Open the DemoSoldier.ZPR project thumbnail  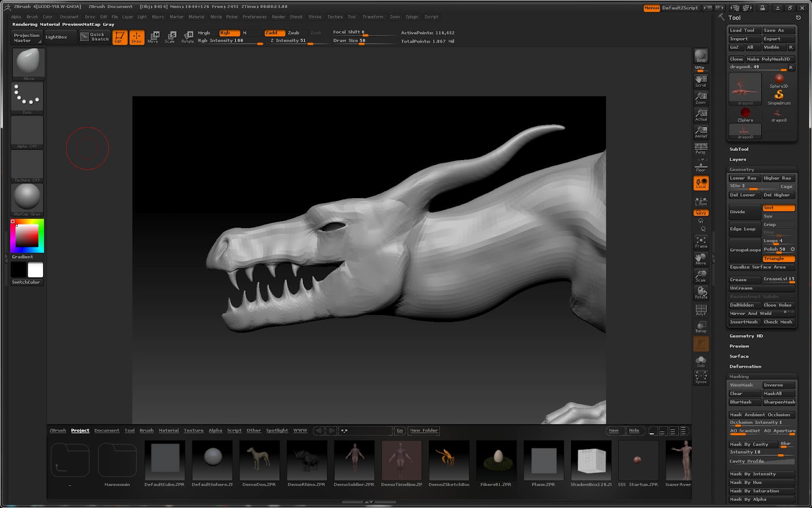pyautogui.click(x=354, y=461)
